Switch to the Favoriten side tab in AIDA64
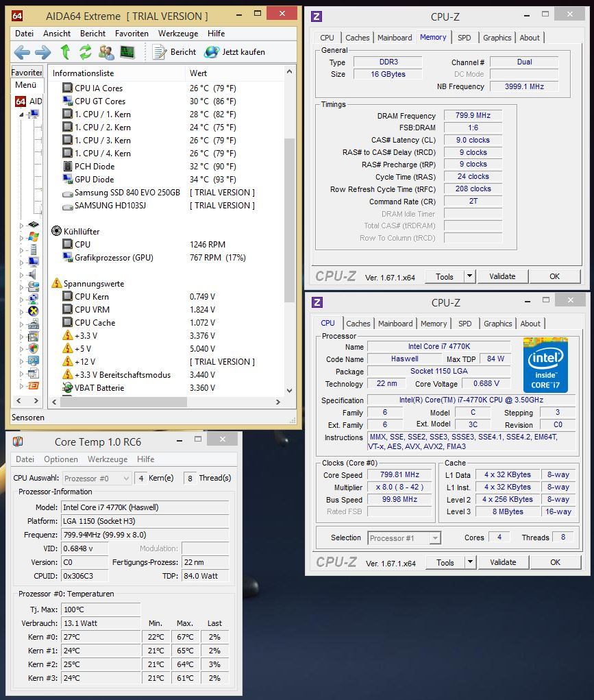594x700 pixels. (x=26, y=72)
